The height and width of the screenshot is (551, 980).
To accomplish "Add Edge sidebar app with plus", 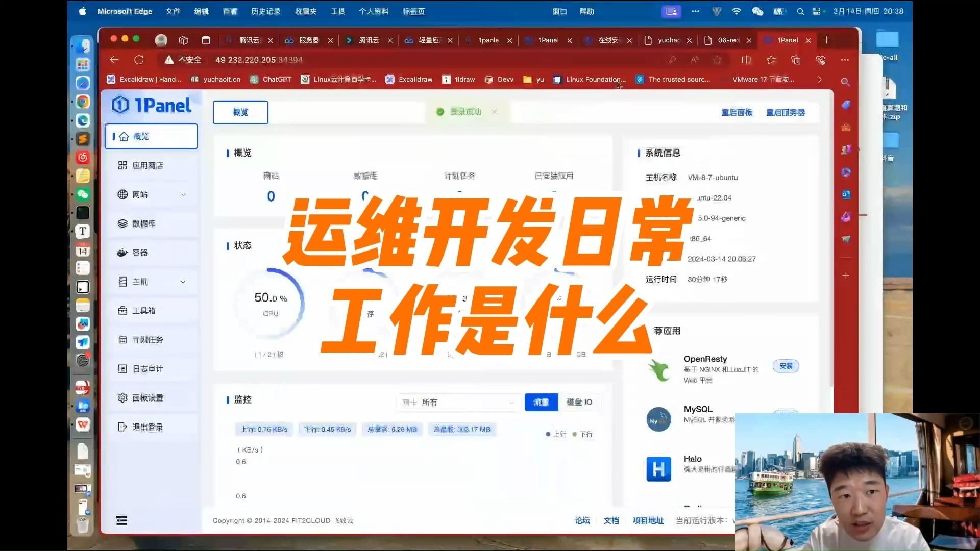I will [846, 275].
